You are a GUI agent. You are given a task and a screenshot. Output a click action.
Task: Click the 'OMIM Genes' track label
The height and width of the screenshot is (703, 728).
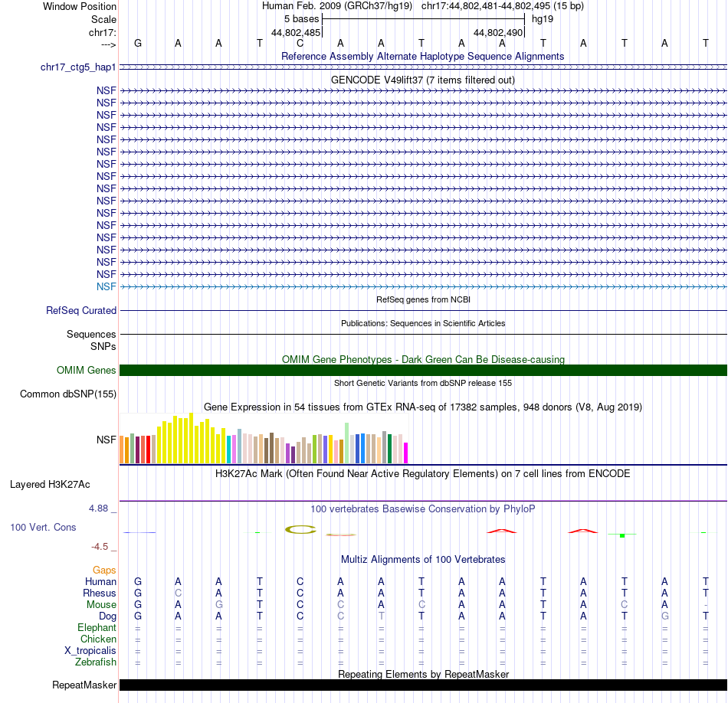86,371
